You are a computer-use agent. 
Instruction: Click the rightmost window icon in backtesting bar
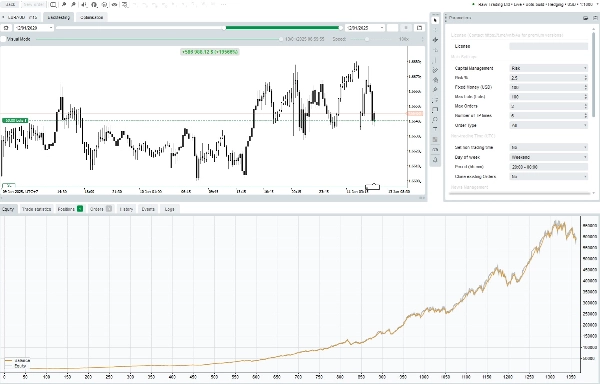[419, 28]
